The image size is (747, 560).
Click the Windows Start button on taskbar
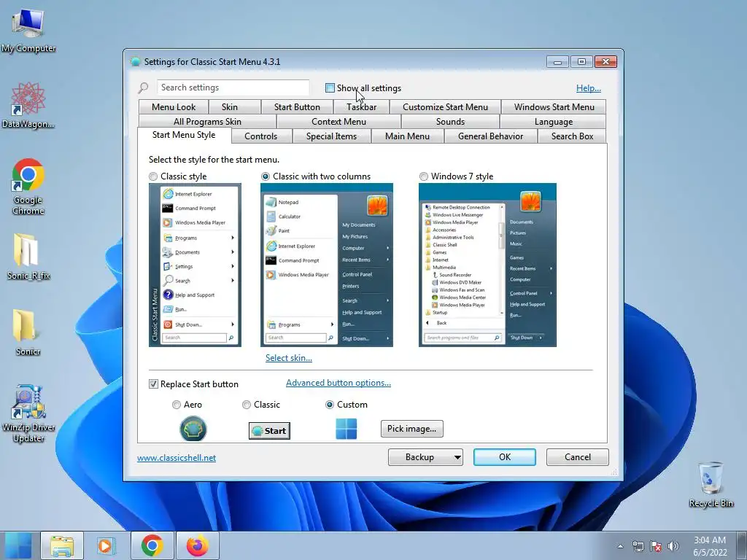click(x=18, y=545)
